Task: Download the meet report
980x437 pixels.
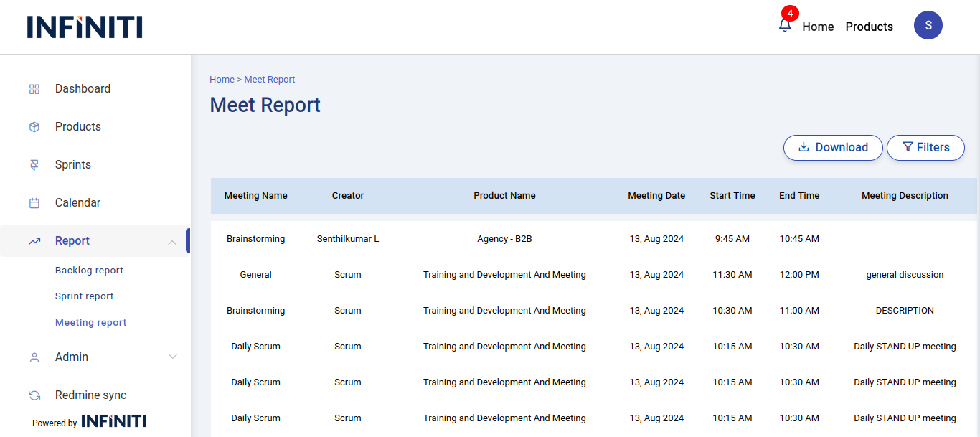Action: pyautogui.click(x=833, y=147)
